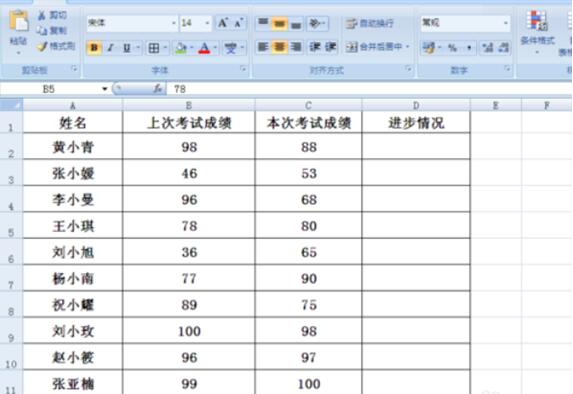Open the font name (宋体) dropdown

[x=174, y=23]
